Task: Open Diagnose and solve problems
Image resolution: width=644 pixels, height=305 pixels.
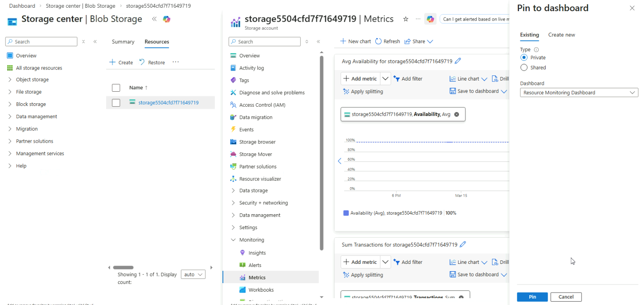Action: 272,93
